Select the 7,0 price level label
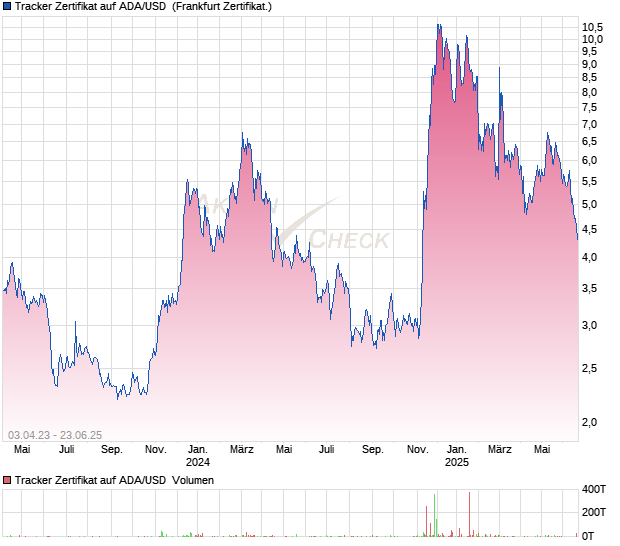The image size is (620, 546). click(x=593, y=124)
